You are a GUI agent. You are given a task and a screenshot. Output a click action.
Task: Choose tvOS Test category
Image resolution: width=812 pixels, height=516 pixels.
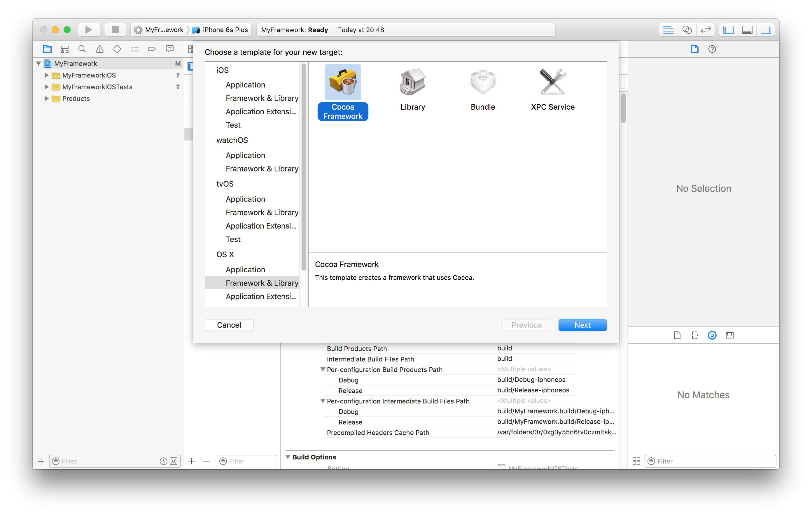233,239
